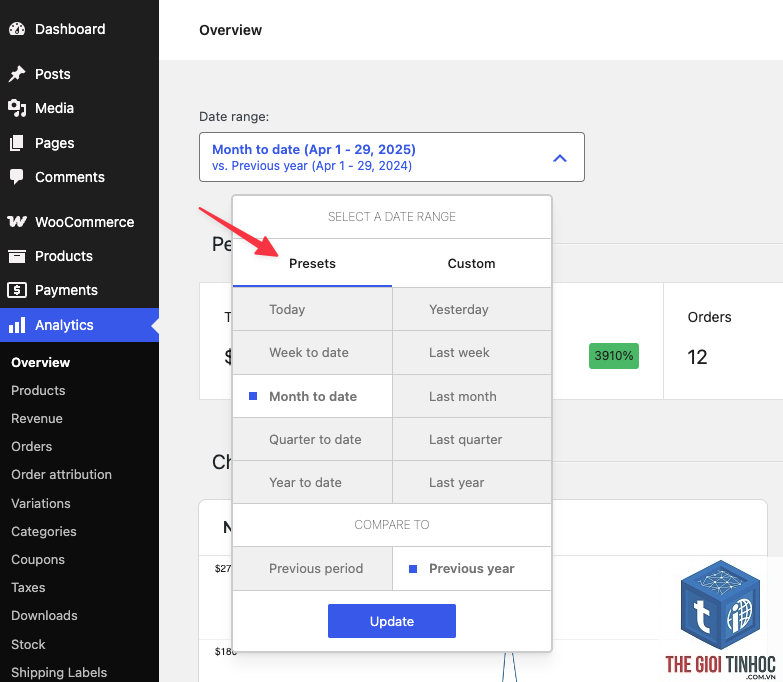Image resolution: width=783 pixels, height=682 pixels.
Task: Choose Week to date preset
Action: pyautogui.click(x=313, y=352)
